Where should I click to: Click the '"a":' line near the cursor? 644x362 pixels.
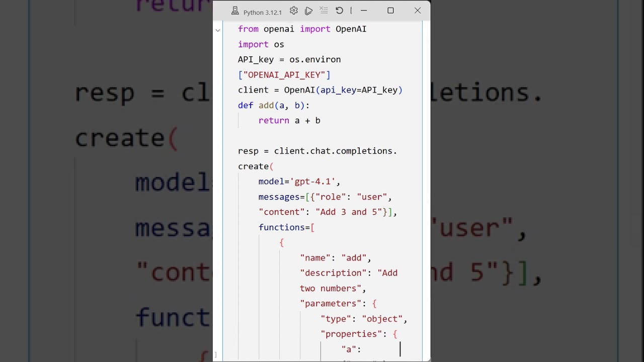[351, 349]
